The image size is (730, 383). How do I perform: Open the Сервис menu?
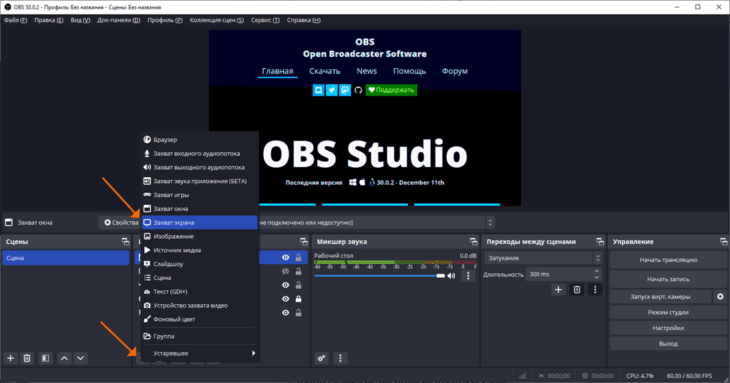click(265, 20)
